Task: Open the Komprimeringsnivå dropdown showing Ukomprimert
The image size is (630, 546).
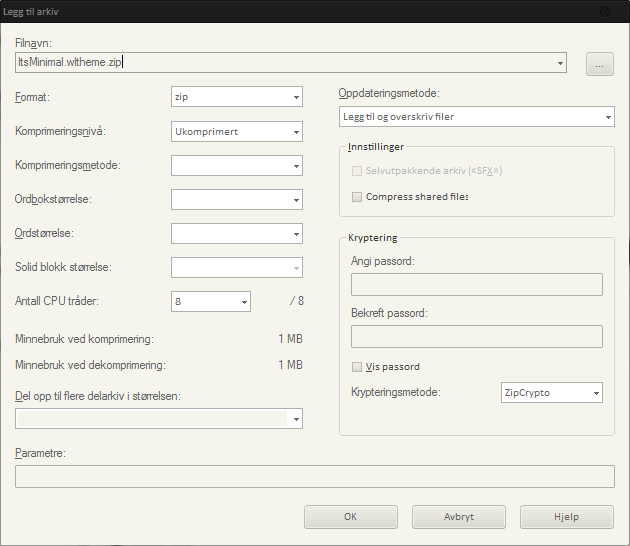Action: [x=237, y=131]
